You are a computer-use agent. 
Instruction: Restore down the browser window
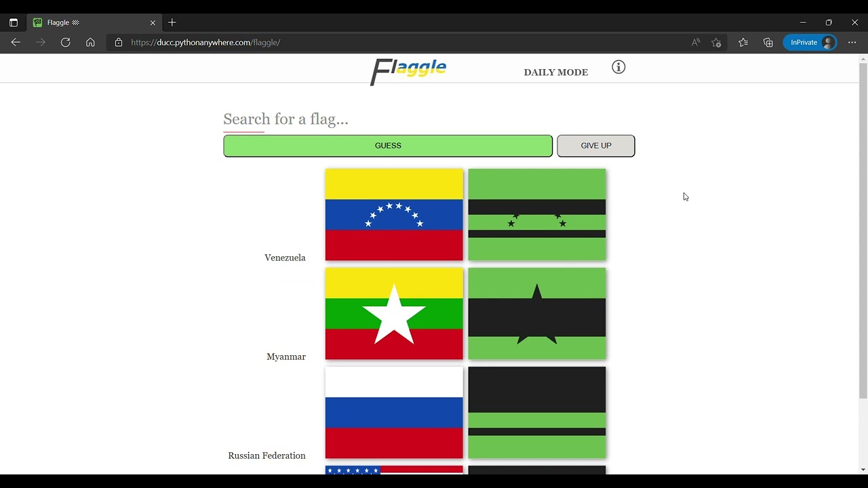pyautogui.click(x=829, y=22)
